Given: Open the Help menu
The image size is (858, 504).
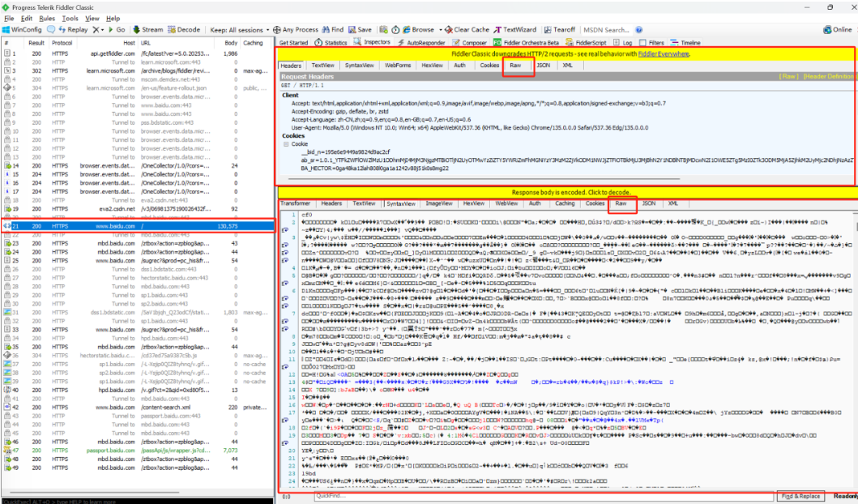Looking at the screenshot, I should (113, 19).
